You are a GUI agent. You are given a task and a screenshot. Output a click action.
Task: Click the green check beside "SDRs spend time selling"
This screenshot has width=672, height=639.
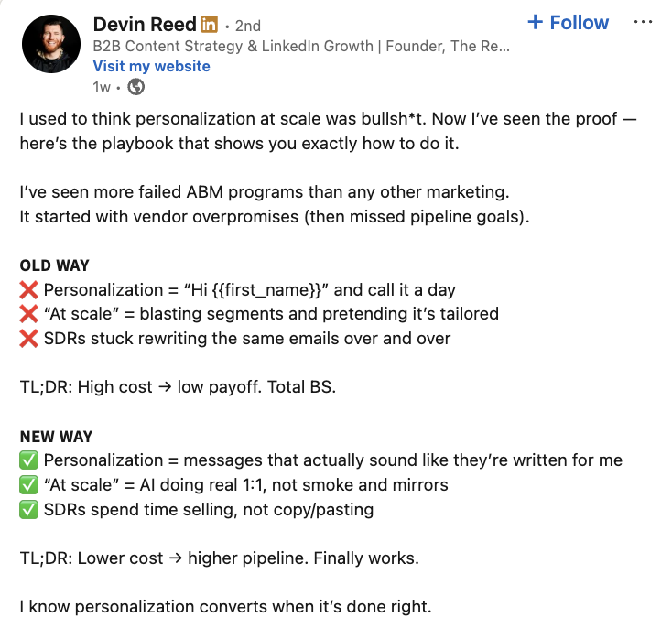point(29,510)
